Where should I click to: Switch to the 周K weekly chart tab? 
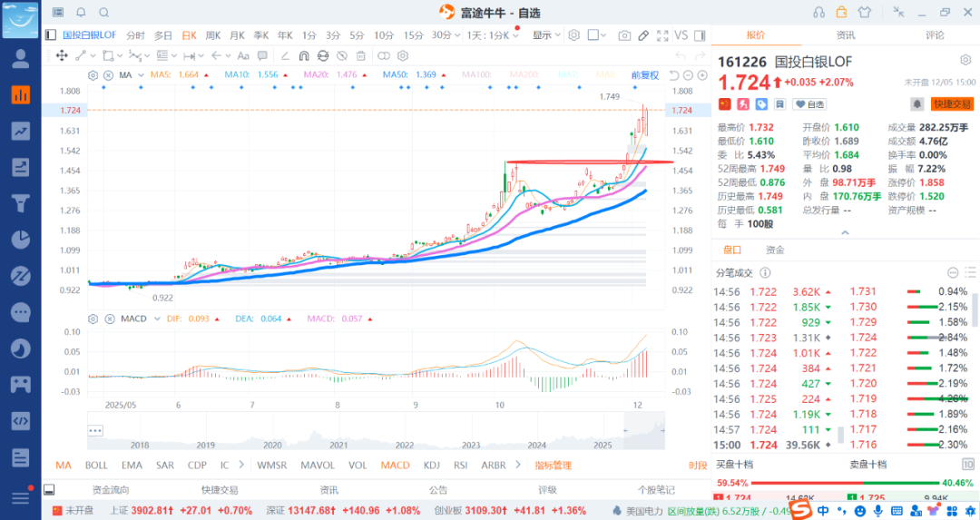pyautogui.click(x=213, y=35)
